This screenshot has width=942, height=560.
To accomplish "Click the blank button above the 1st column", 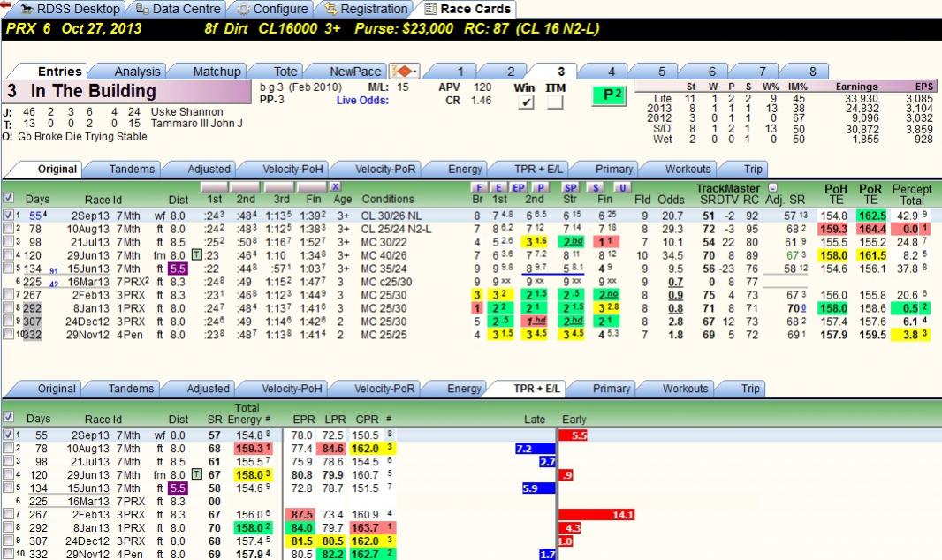I will click(x=215, y=186).
